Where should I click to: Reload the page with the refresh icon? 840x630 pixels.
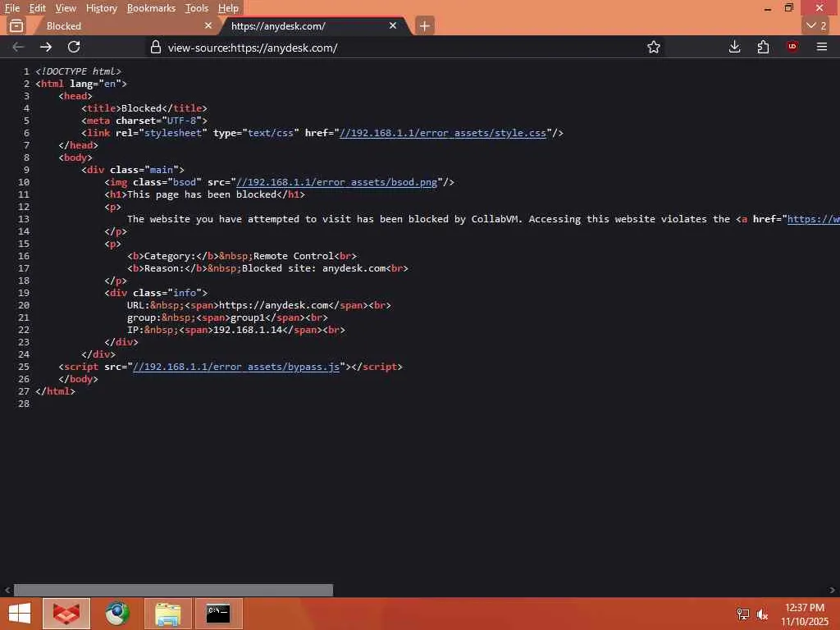point(74,47)
